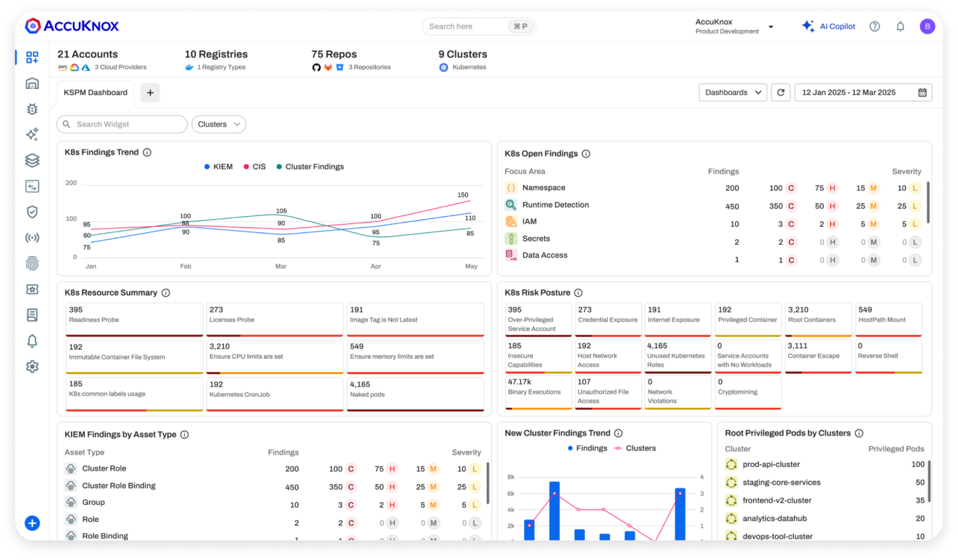
Task: Click the refresh icon next to Dashboards
Action: (x=781, y=92)
